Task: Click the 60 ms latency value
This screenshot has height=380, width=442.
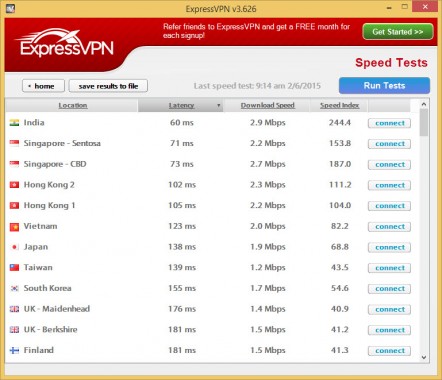Action: (x=182, y=122)
